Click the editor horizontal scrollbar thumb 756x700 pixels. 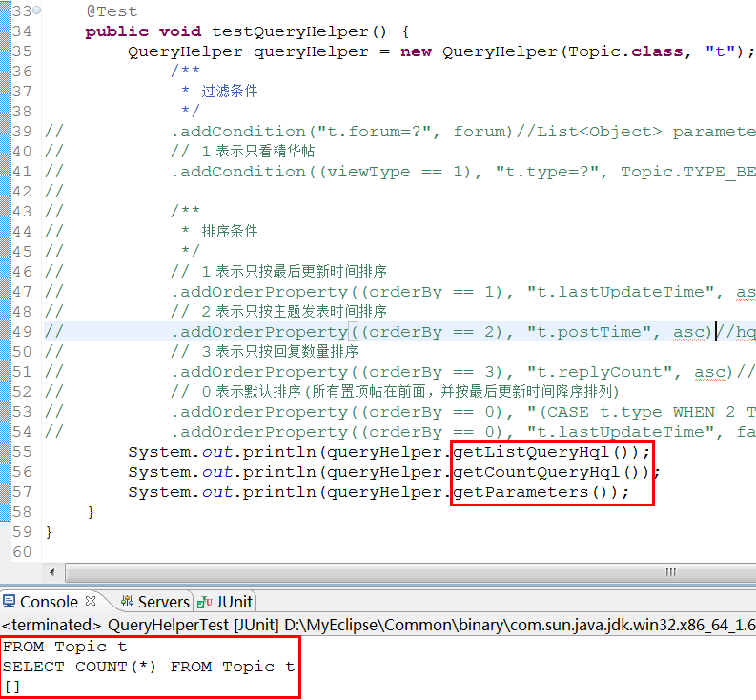411,572
